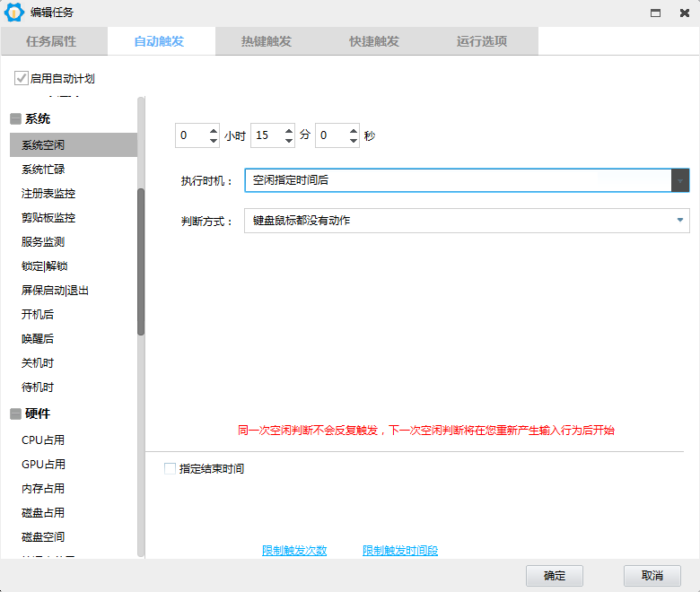Collapse the 硬件 category icon
The width and height of the screenshot is (700, 592).
pos(15,414)
